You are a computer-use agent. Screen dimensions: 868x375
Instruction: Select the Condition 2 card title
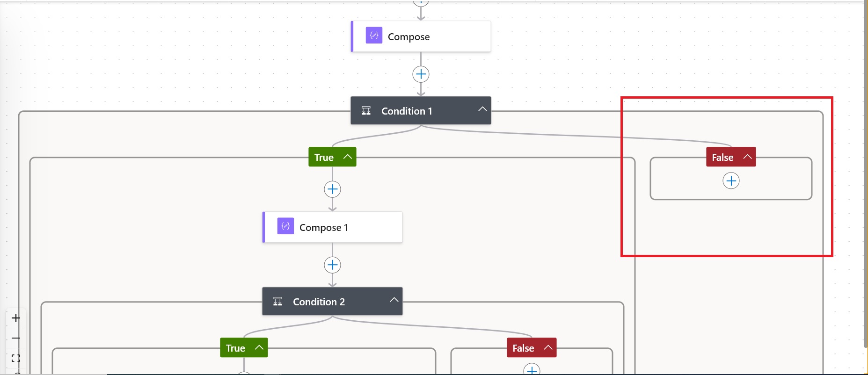(319, 302)
